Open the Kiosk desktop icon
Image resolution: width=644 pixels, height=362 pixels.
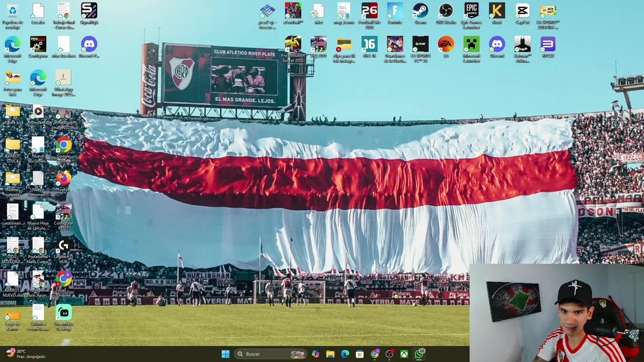(497, 14)
